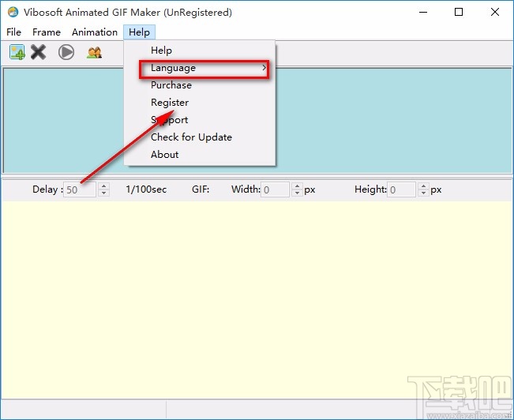Viewport: 514px width, 420px height.
Task: Click the Add Image toolbar icon
Action: [17, 52]
